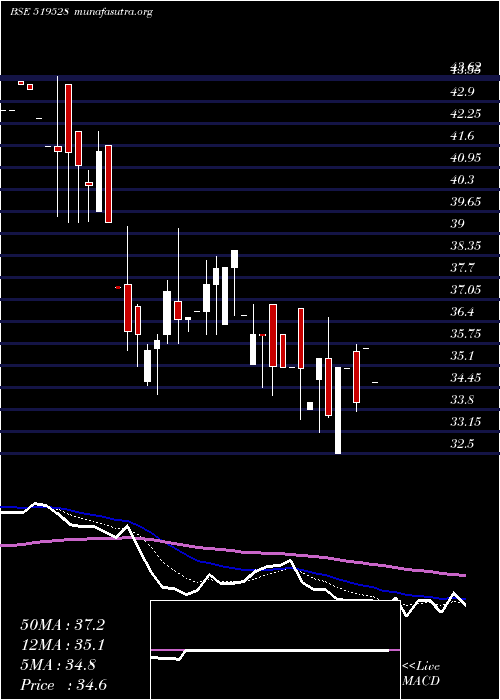This screenshot has height=700, width=500.
Task: Click the BSE 519528 ticker label
Action: click(x=39, y=12)
